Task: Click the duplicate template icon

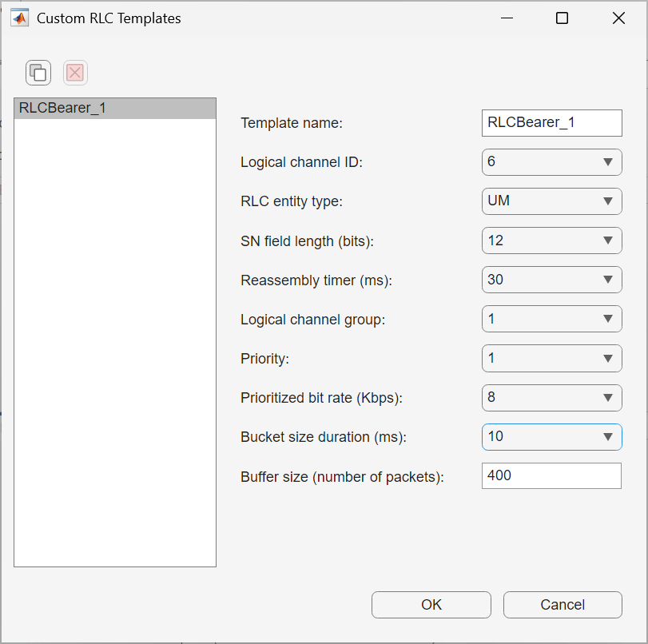Action: [x=38, y=74]
